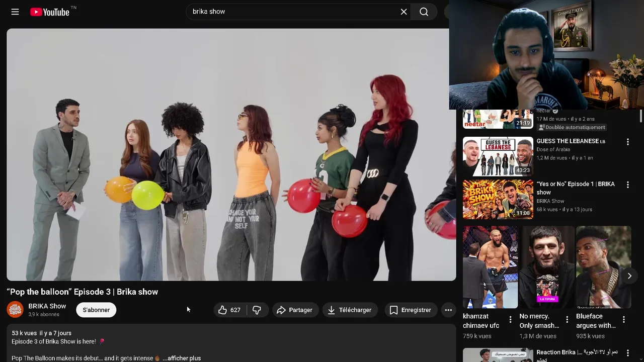Click the BRIKA Show channel under Yes or No
The height and width of the screenshot is (362, 644).
coord(550,201)
